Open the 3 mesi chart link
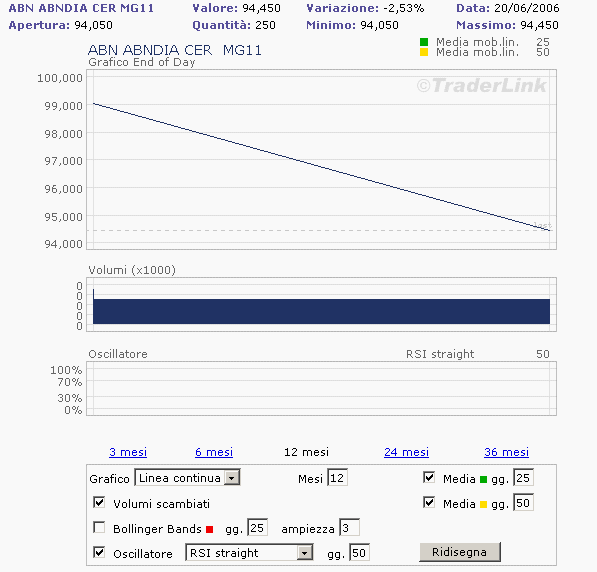This screenshot has height=572, width=597. 128,452
